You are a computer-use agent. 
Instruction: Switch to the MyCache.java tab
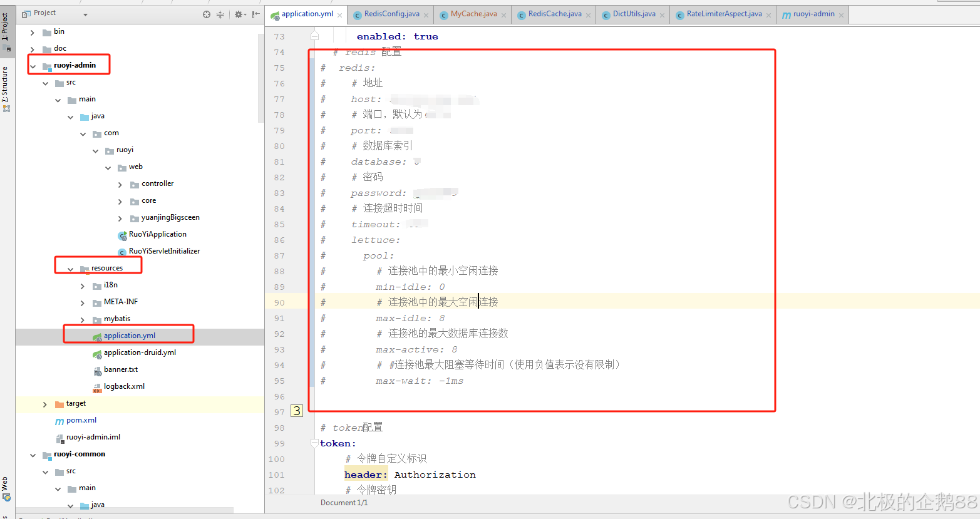click(x=473, y=14)
